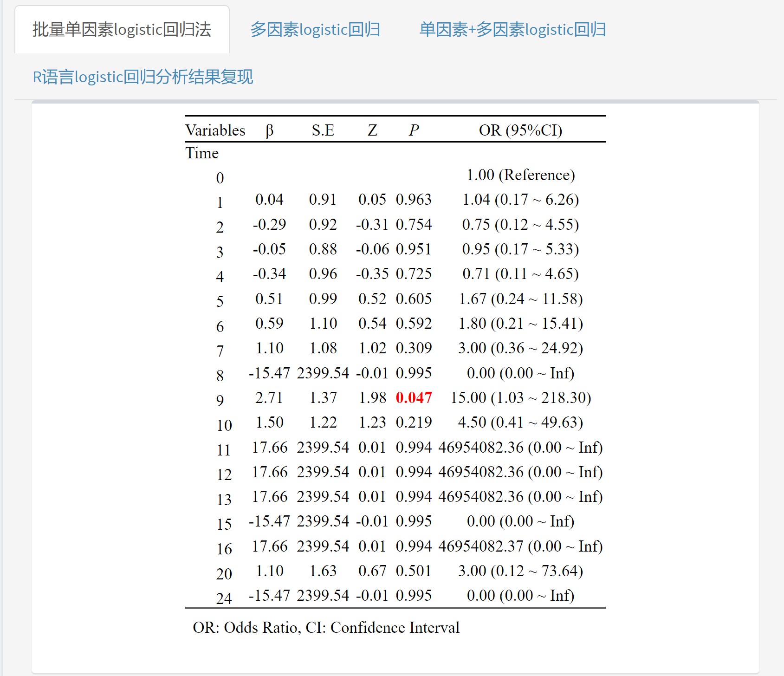This screenshot has height=676, width=784.
Task: Click the Variables column header
Action: pyautogui.click(x=215, y=130)
